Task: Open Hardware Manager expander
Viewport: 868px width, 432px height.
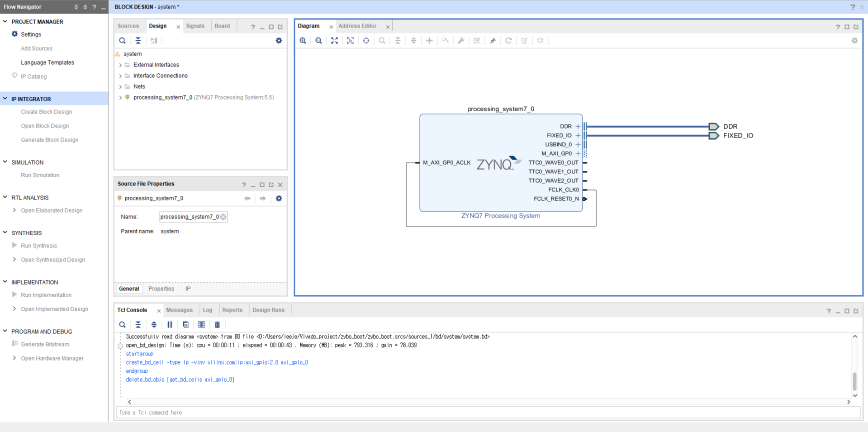Action: pyautogui.click(x=14, y=358)
